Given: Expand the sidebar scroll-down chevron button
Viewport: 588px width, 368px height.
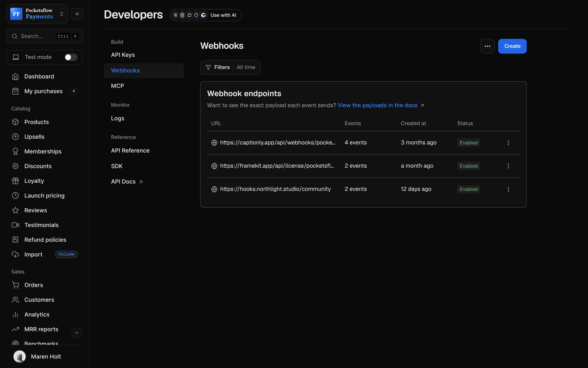Looking at the screenshot, I should click(77, 333).
